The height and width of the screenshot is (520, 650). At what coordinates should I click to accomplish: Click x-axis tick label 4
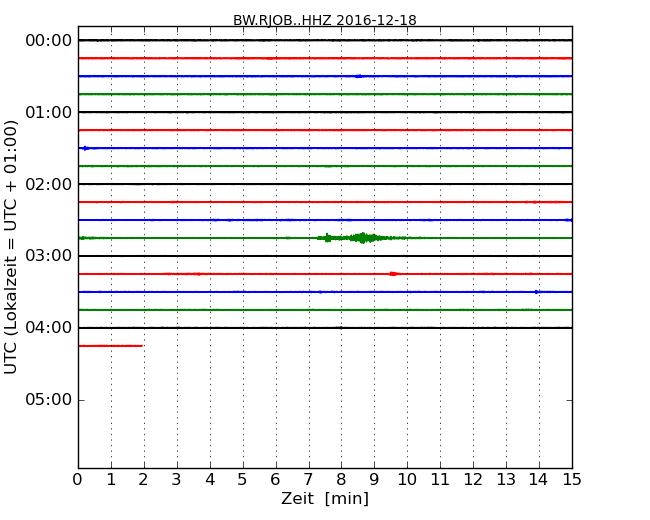[210, 480]
